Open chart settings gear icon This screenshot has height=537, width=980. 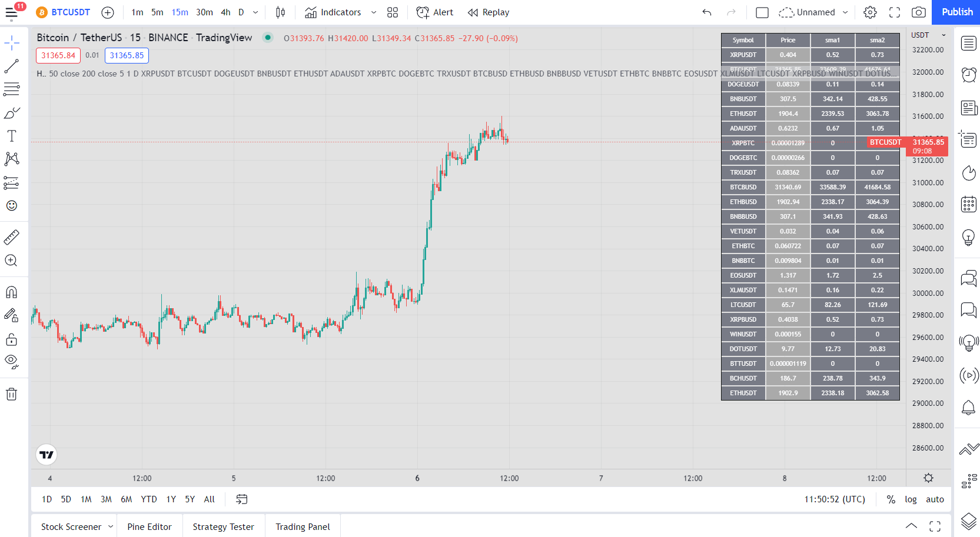[870, 12]
